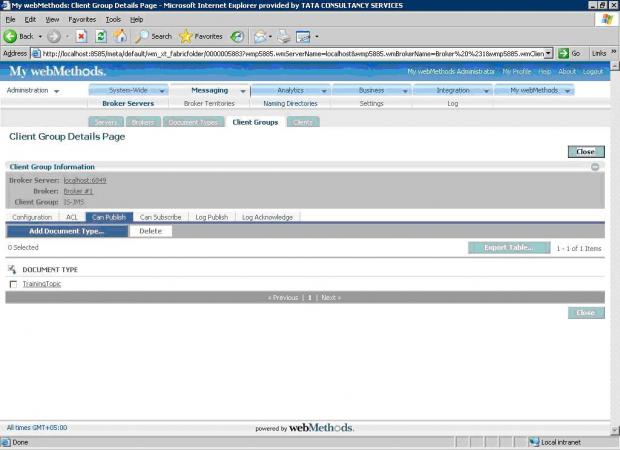Screen dimensions: 620x450
Task: Open the Edit icon dropdown arrow
Action: click(x=317, y=36)
